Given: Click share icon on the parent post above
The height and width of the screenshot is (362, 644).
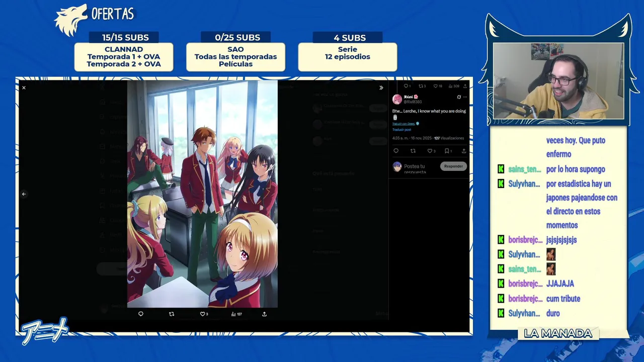Looking at the screenshot, I should click(x=465, y=86).
